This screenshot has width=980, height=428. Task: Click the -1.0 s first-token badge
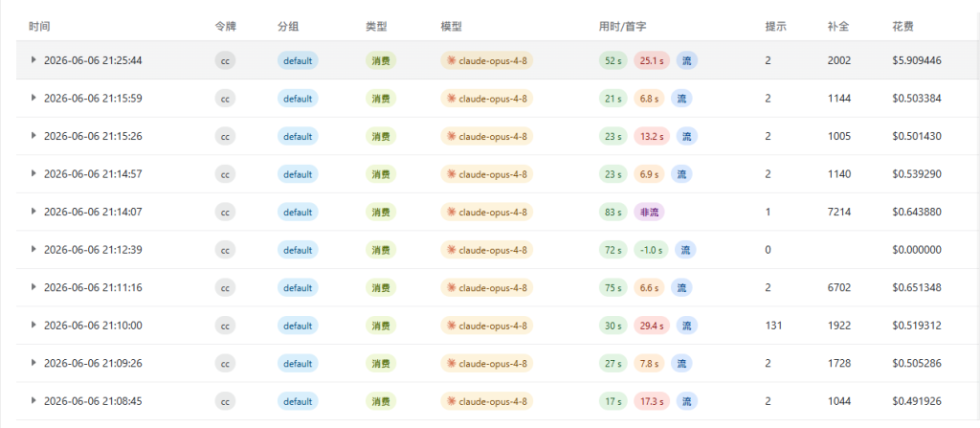coord(651,250)
